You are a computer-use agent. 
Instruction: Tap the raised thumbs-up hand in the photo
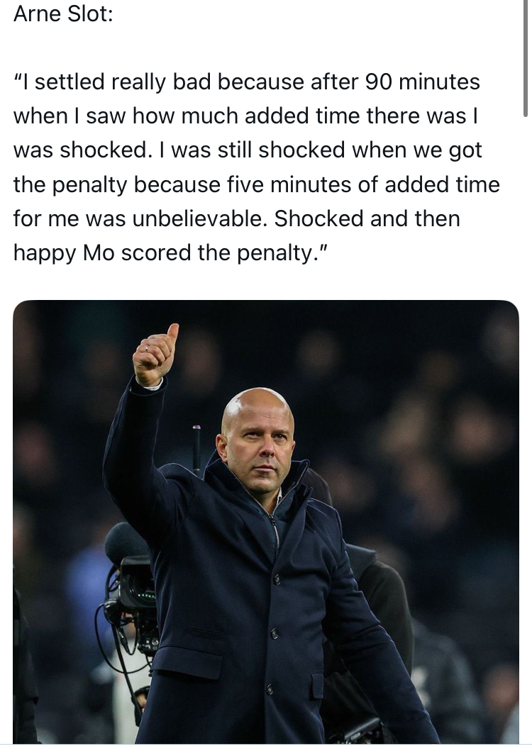[x=156, y=355]
